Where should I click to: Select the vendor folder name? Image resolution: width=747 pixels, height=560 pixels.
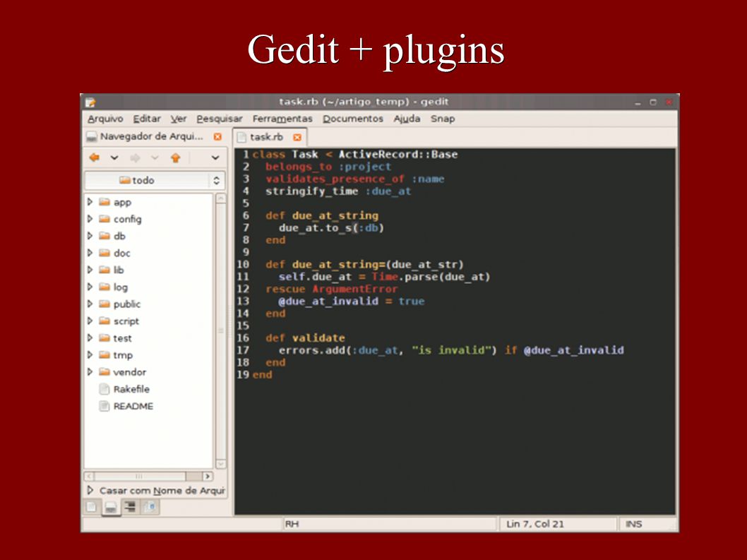click(130, 372)
